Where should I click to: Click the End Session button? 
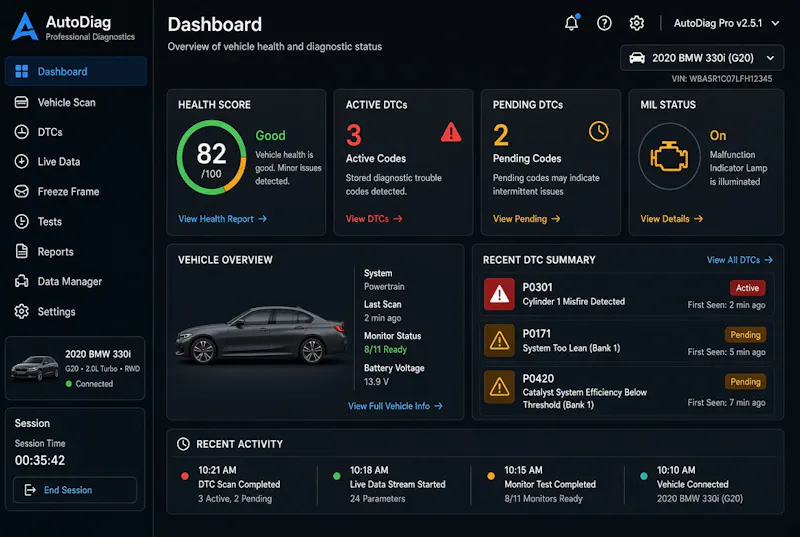coord(75,490)
